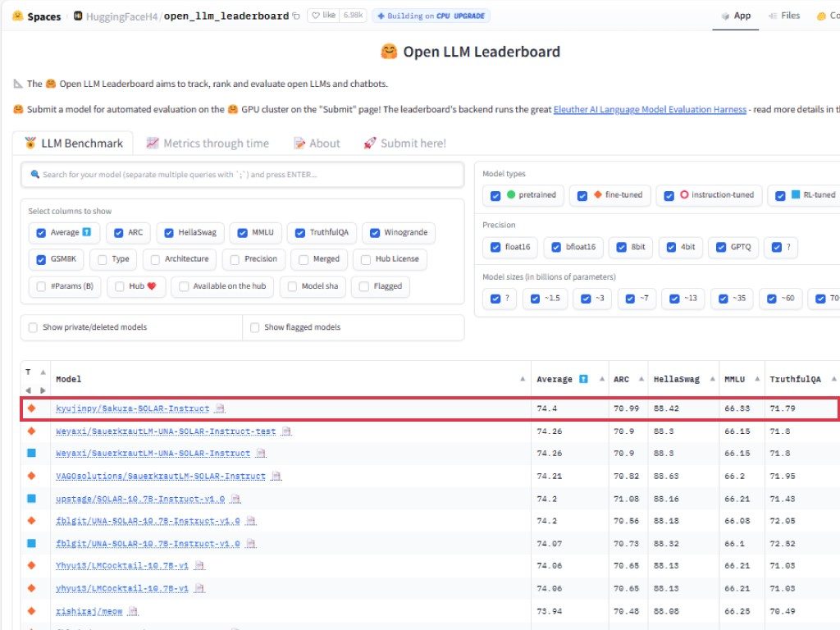Enable the Available on the hub column
840x630 pixels.
click(183, 286)
